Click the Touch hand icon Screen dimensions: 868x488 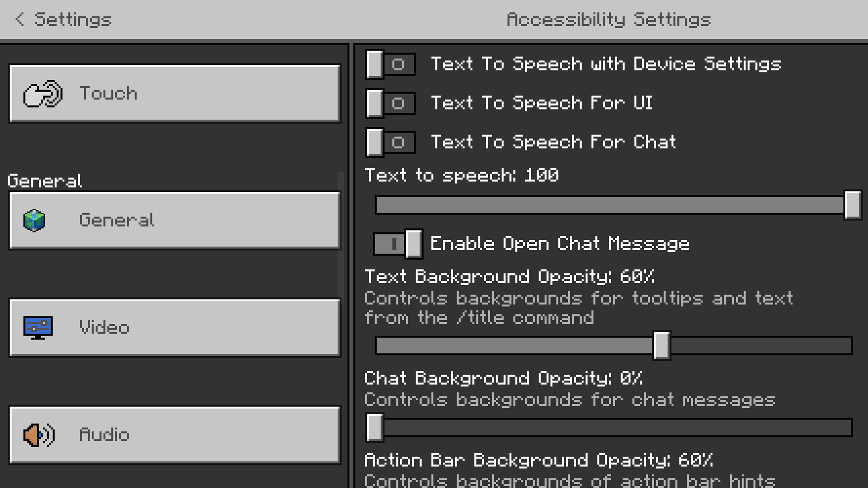pyautogui.click(x=42, y=94)
